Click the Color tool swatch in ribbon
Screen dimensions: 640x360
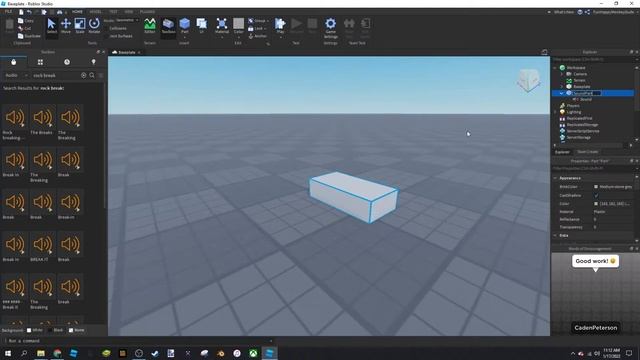(239, 24)
